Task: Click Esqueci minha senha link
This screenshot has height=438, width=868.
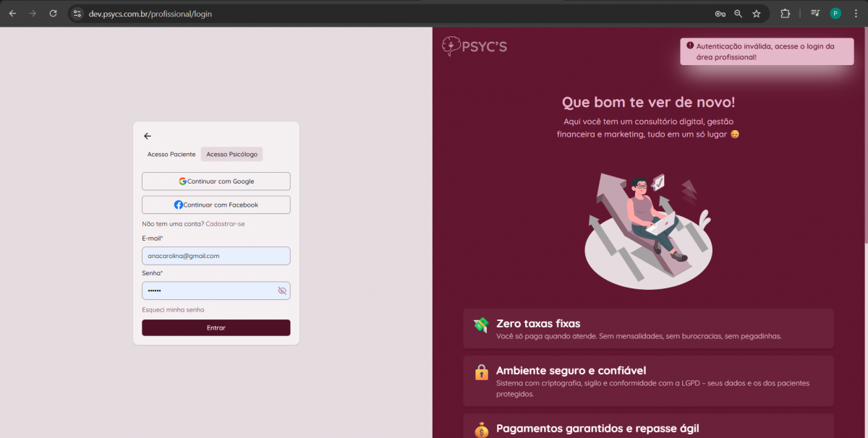Action: tap(173, 310)
